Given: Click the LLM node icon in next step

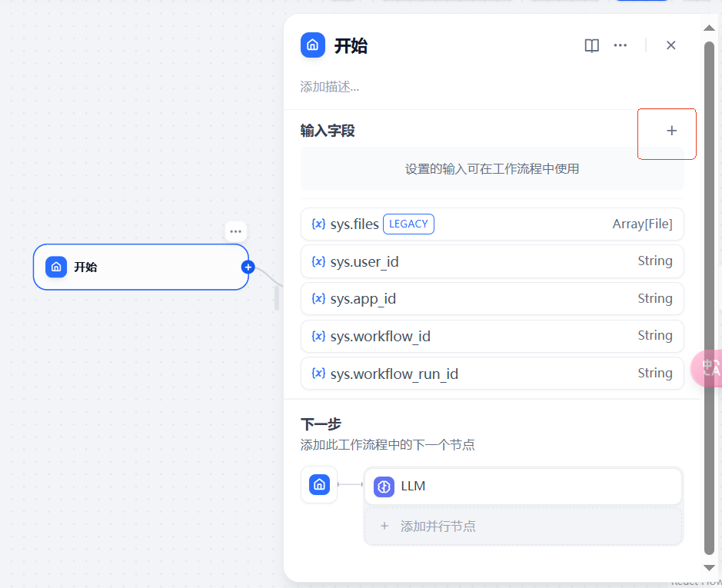Looking at the screenshot, I should coord(384,487).
